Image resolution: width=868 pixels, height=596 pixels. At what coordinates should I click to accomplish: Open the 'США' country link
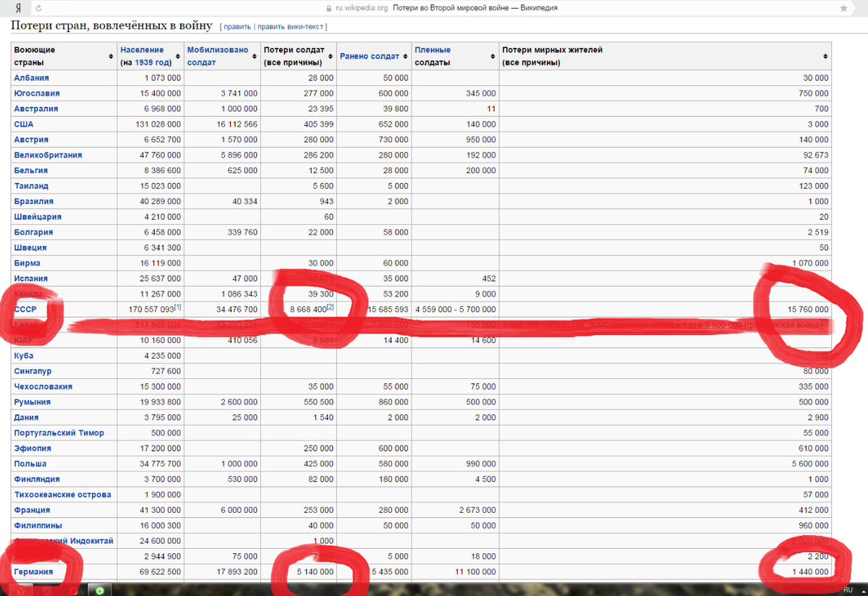pyautogui.click(x=23, y=124)
